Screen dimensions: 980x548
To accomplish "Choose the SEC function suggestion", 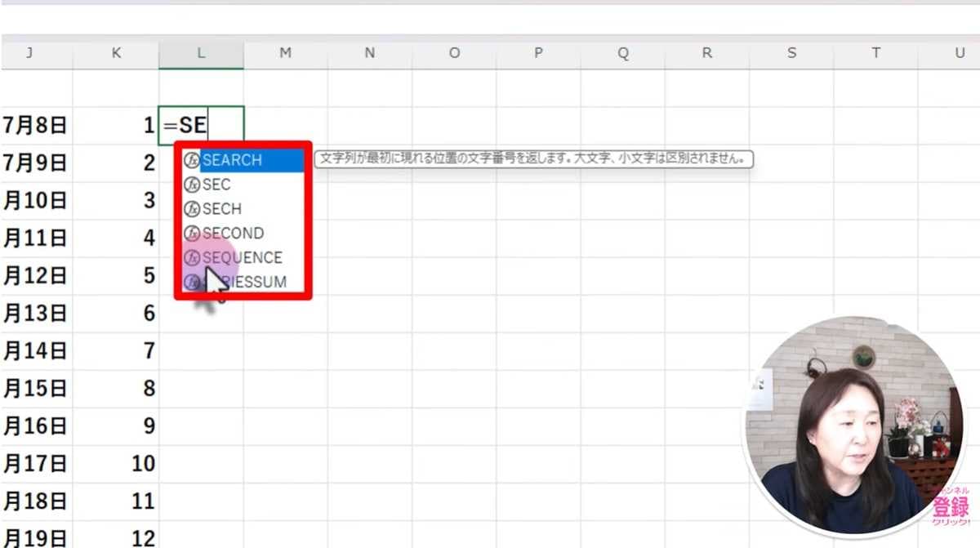I will coord(243,185).
